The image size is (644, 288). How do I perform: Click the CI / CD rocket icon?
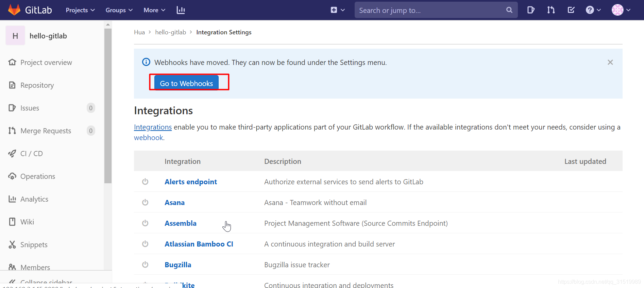point(12,153)
